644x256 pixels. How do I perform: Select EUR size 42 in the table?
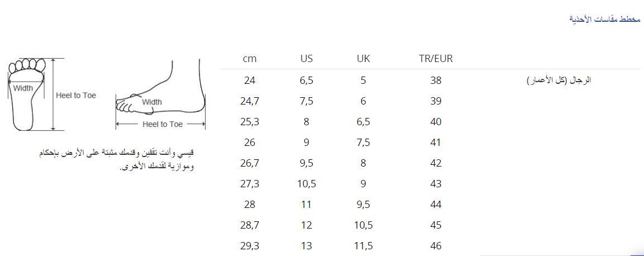click(x=436, y=163)
